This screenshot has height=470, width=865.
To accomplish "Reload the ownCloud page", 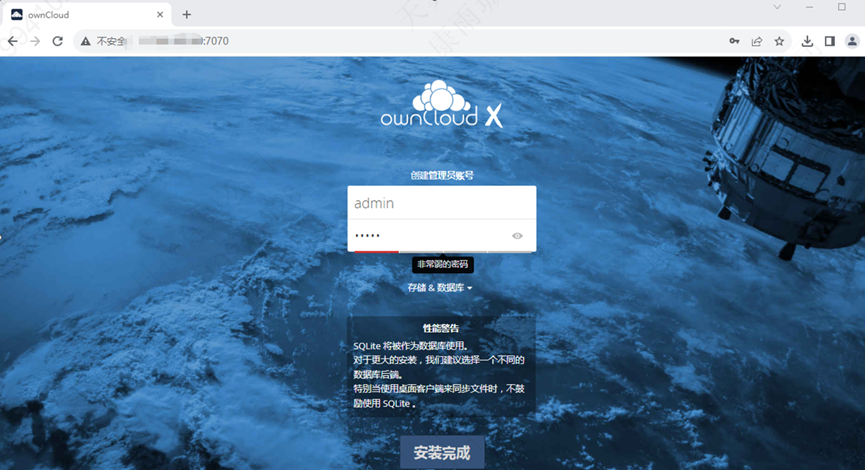I will coord(57,41).
